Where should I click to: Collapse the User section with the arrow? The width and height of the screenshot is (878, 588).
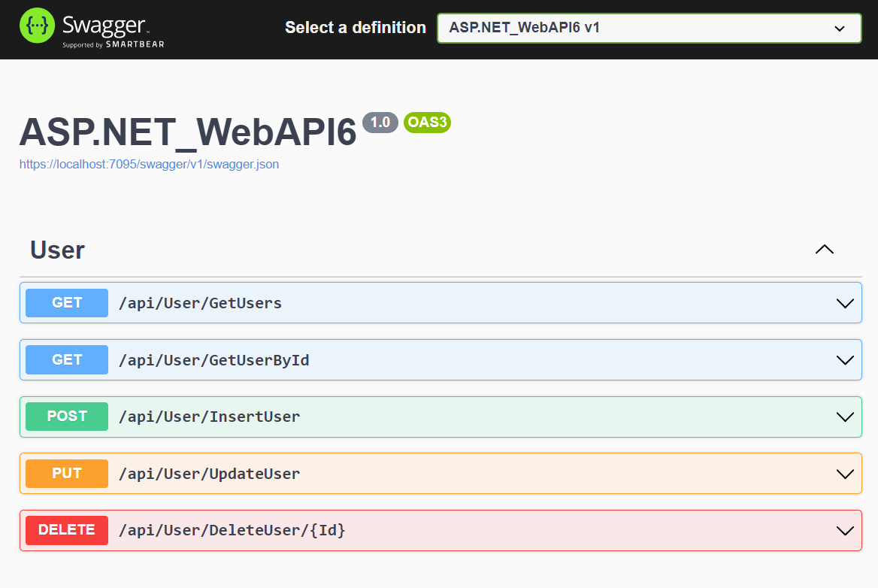(x=824, y=250)
